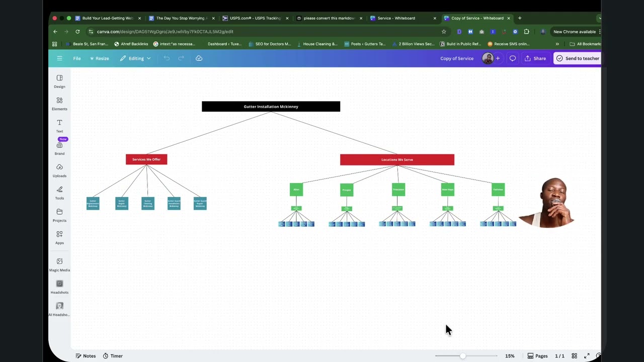Open a new Chrome tab

click(x=520, y=18)
